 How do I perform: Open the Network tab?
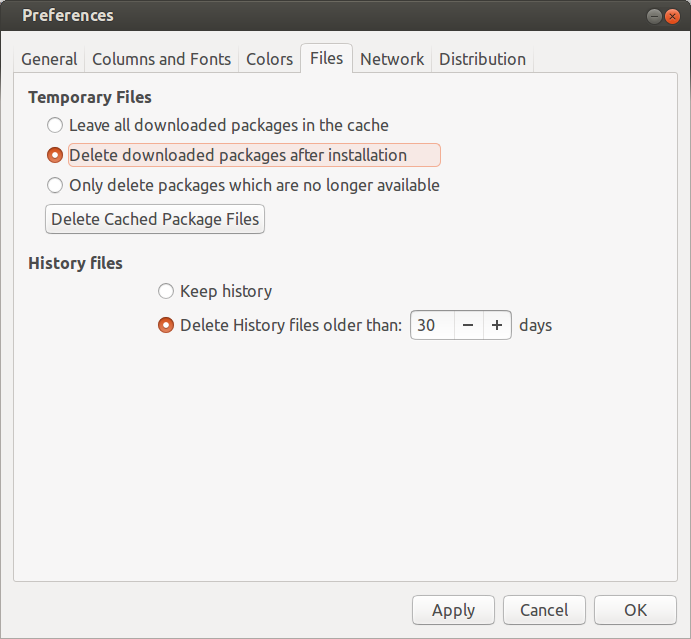[x=392, y=59]
